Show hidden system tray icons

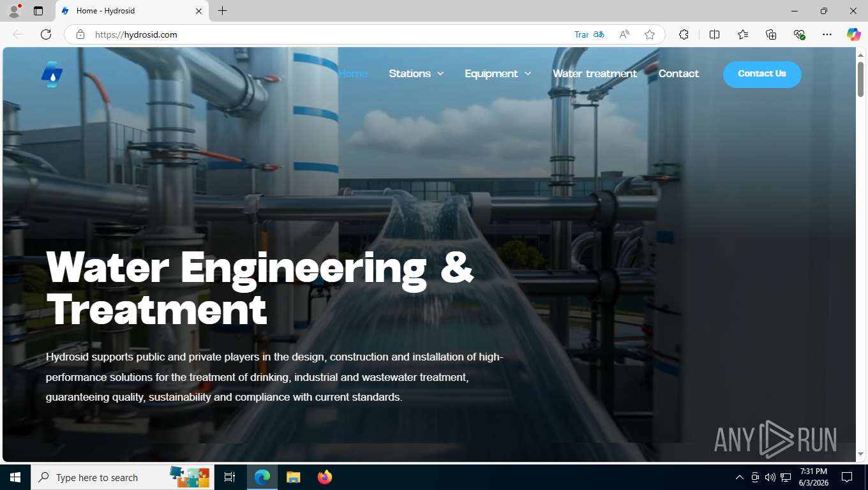[740, 477]
